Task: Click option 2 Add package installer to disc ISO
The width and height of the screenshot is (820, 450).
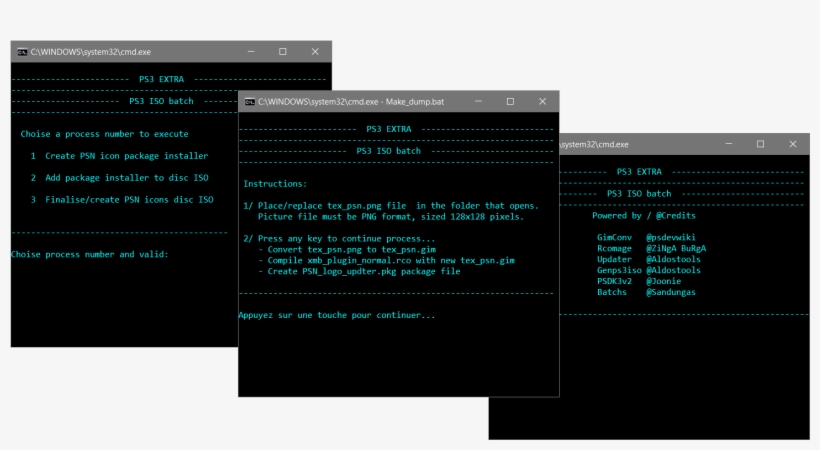Action: pyautogui.click(x=119, y=178)
